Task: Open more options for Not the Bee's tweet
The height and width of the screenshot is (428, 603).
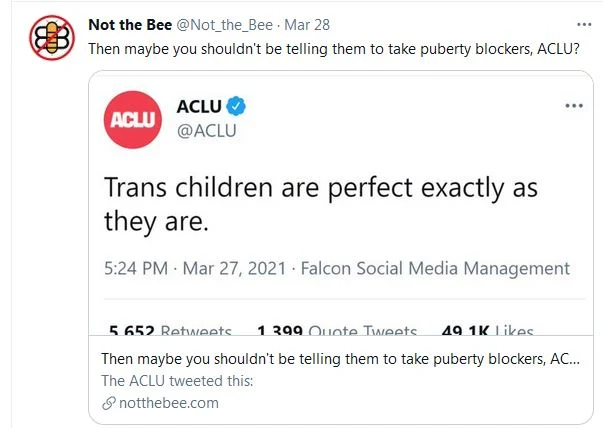Action: pos(584,24)
